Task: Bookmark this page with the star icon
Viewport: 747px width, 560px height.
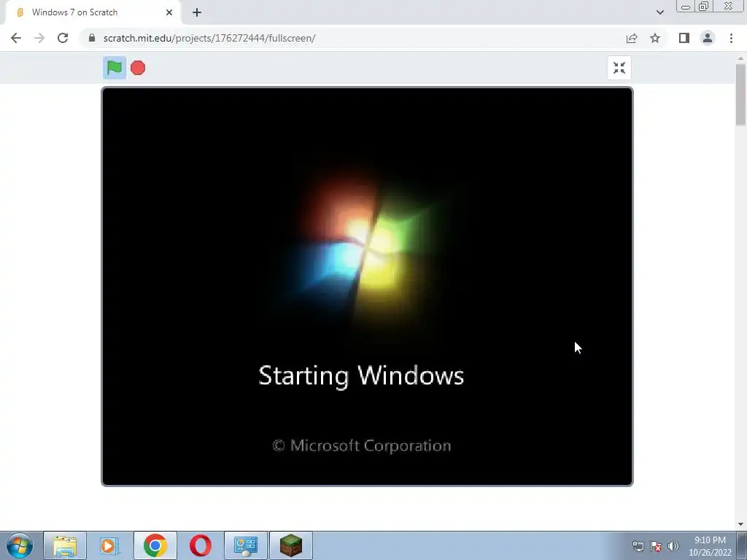Action: pos(655,38)
